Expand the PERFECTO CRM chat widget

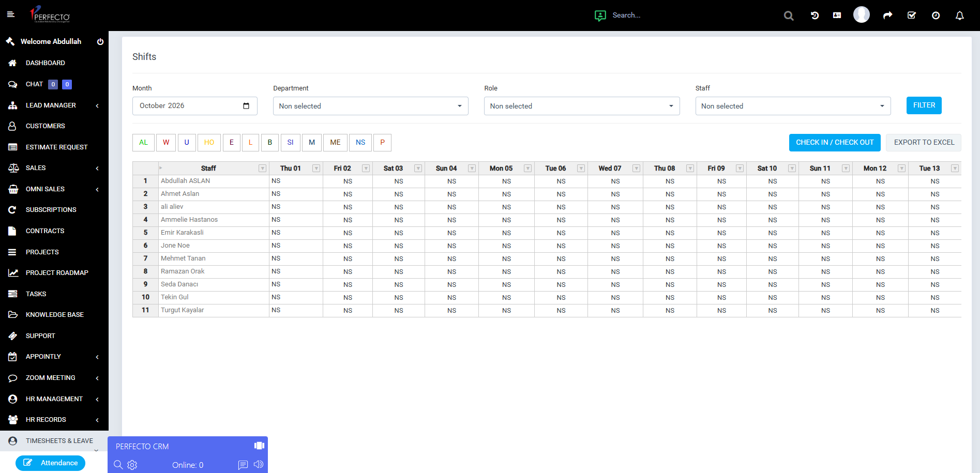pyautogui.click(x=259, y=446)
